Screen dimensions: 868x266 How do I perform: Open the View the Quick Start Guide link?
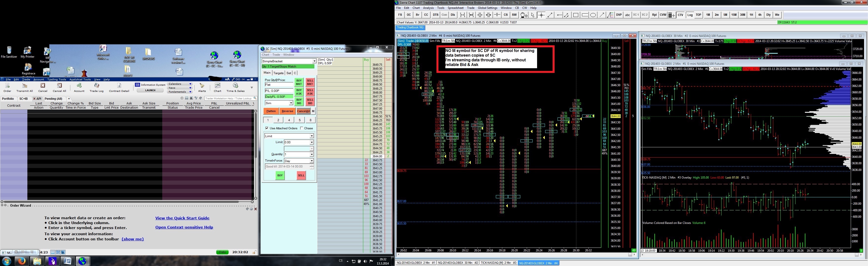182,218
